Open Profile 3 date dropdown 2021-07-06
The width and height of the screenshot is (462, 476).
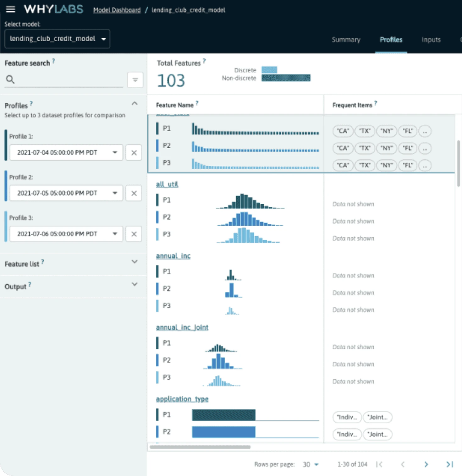point(66,234)
